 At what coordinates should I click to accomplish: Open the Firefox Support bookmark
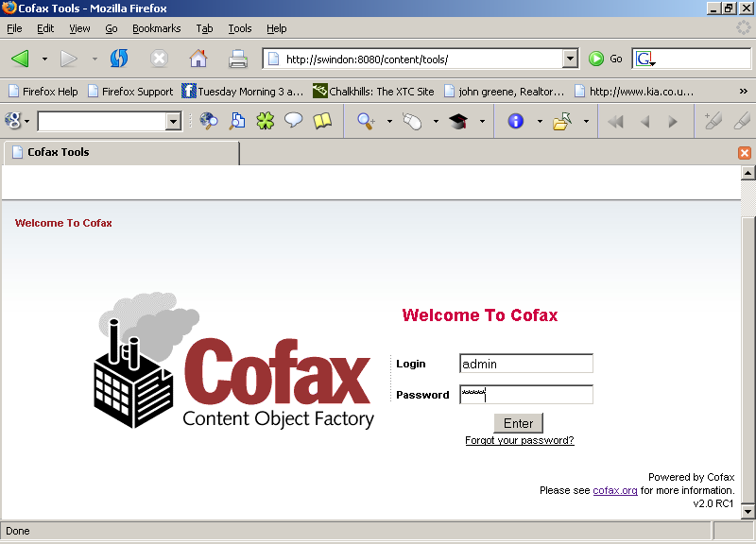coord(130,91)
